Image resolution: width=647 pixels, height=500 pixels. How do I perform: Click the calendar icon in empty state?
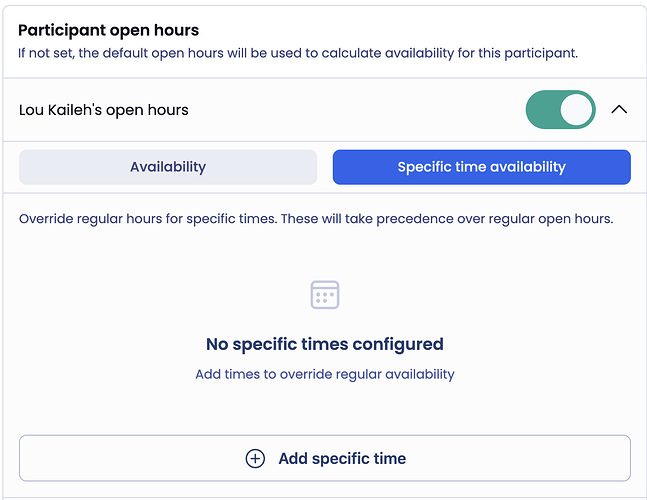325,295
